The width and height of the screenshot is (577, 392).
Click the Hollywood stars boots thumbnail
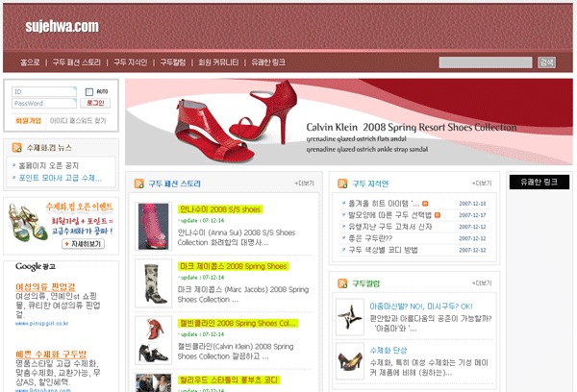coord(154,382)
